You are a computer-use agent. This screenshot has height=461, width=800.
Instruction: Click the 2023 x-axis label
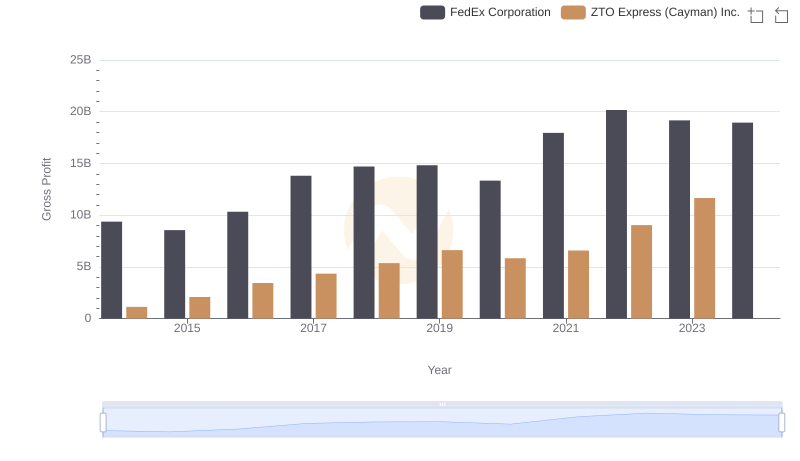point(692,328)
